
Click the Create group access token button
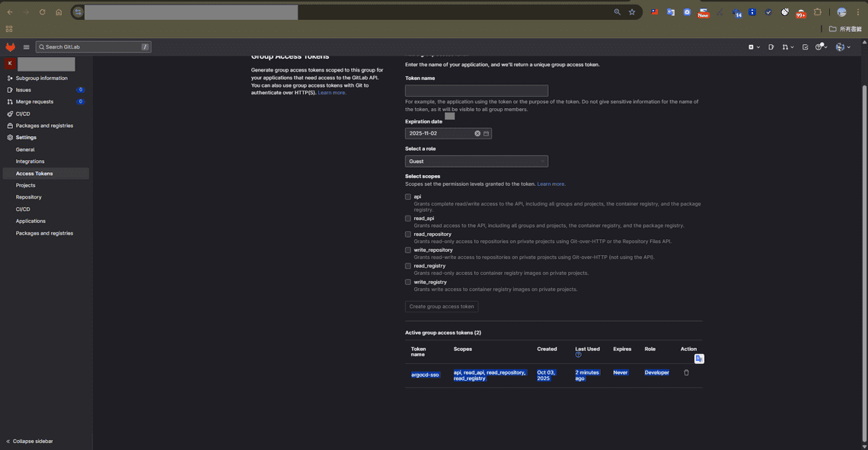(442, 307)
